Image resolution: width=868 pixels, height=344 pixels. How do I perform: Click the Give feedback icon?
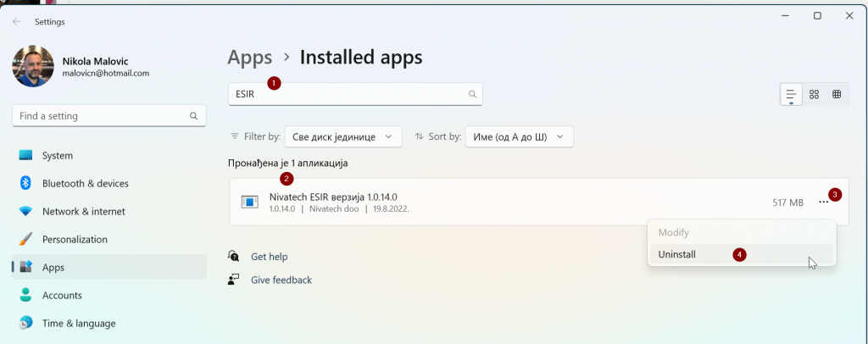point(234,280)
